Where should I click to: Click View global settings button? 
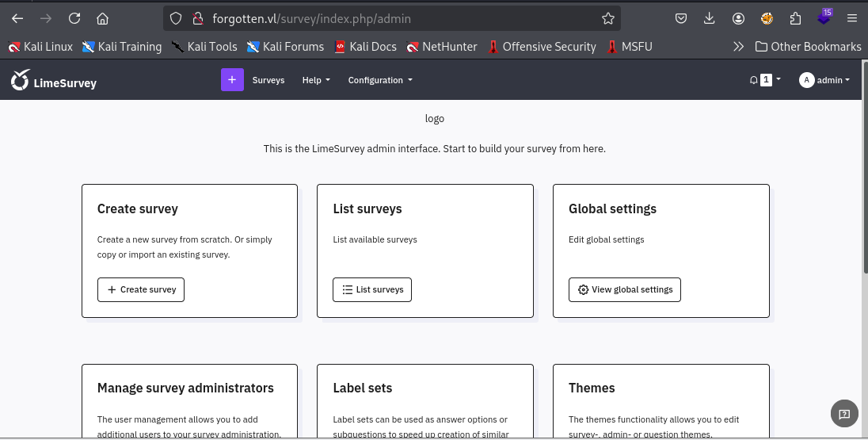pos(624,290)
